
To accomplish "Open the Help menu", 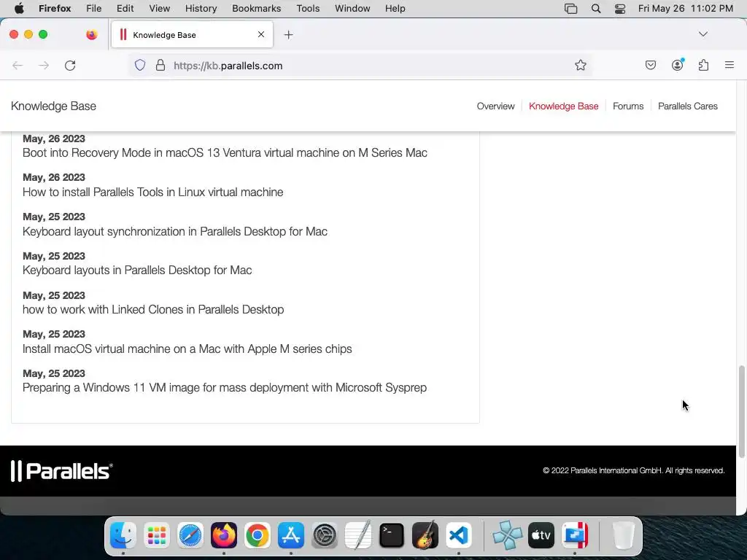I will click(395, 9).
